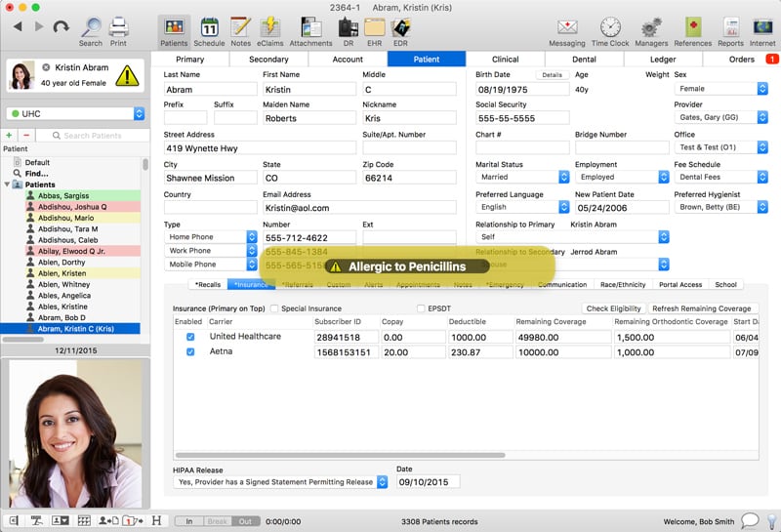Click the yellow patient alert triangle
Image resolution: width=781 pixels, height=532 pixels.
pyautogui.click(x=127, y=75)
